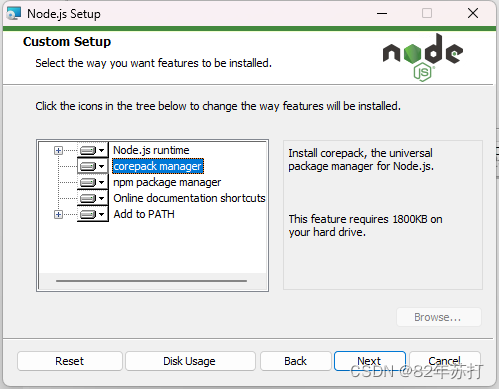Click the Node.js runtime drive icon
The height and width of the screenshot is (389, 499).
(x=88, y=150)
